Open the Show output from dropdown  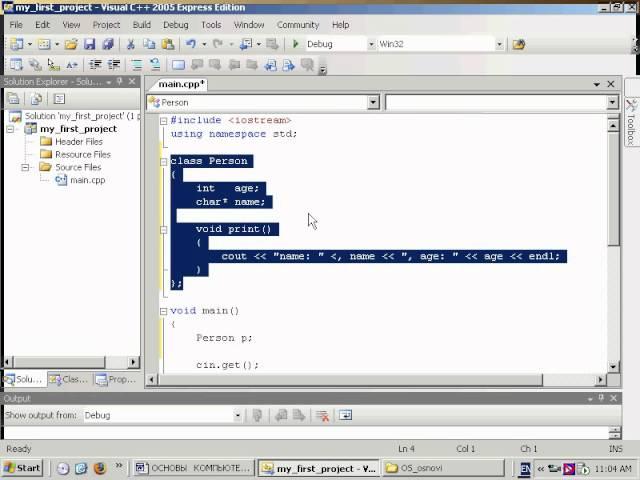pos(238,416)
